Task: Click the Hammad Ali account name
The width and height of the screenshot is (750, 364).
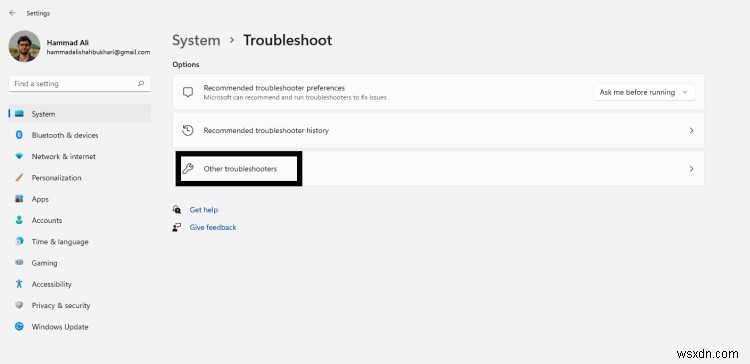Action: [67, 43]
